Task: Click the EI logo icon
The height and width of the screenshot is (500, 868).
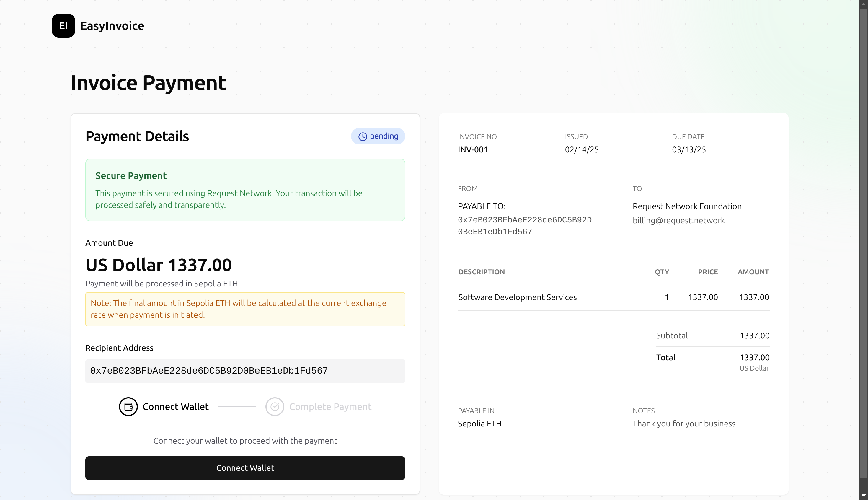Action: [63, 26]
